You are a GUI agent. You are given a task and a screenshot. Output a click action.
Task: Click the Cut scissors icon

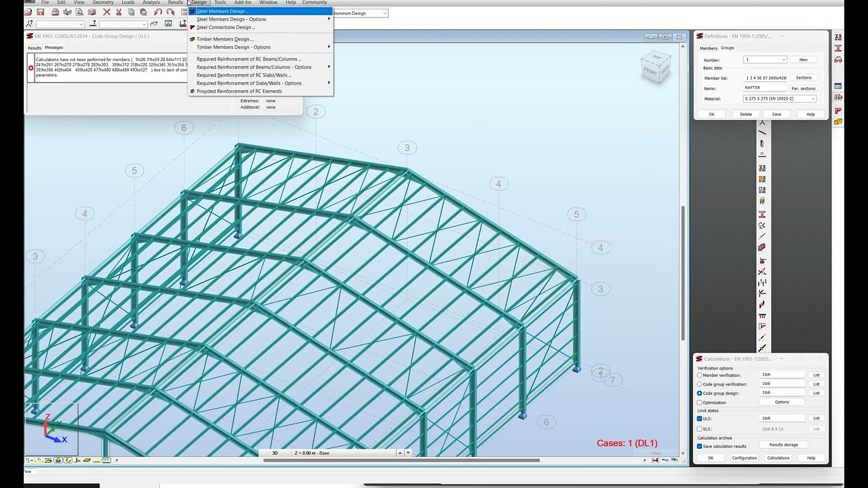click(119, 12)
